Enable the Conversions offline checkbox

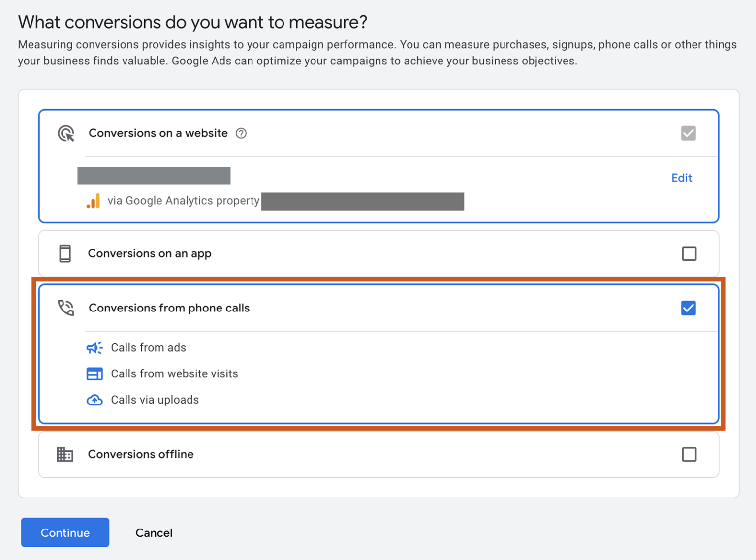[690, 454]
